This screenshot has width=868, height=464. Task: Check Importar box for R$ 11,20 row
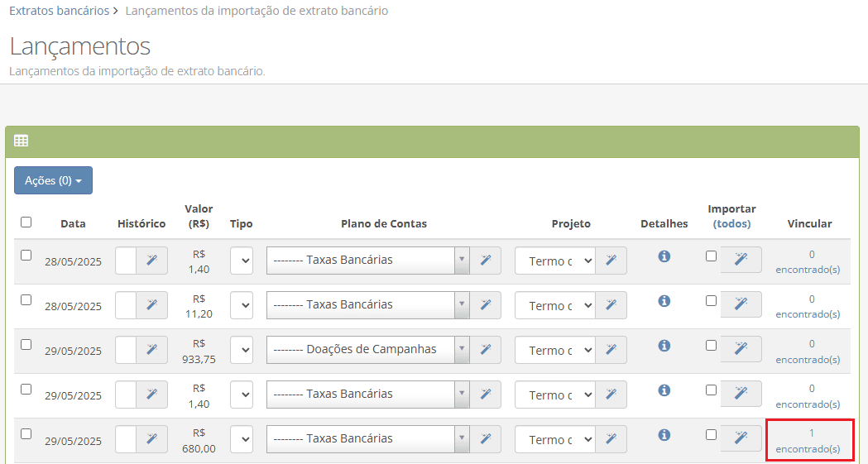click(x=712, y=301)
